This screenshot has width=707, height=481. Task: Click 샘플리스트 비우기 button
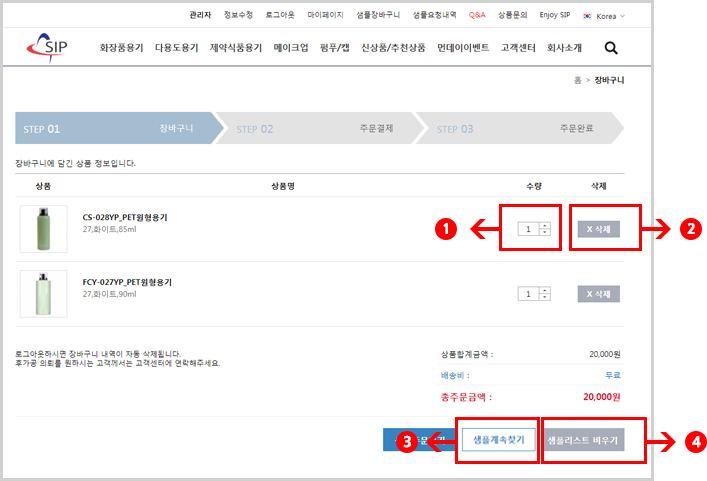[x=583, y=440]
